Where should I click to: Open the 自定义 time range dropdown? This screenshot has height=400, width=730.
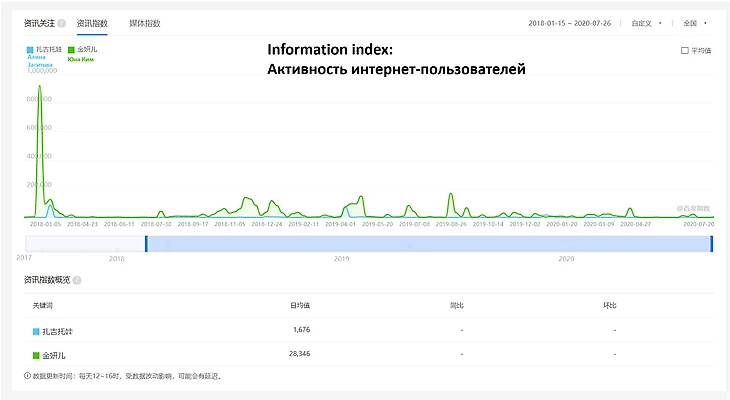[x=646, y=23]
